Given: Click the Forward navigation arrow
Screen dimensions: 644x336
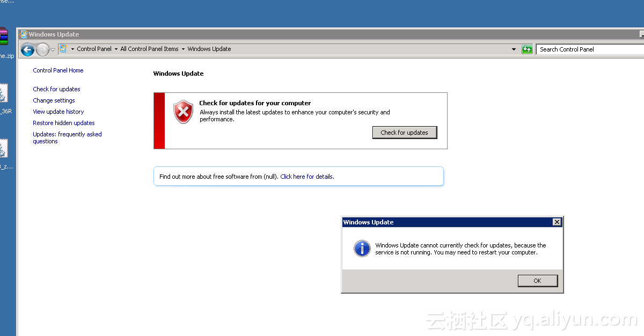Looking at the screenshot, I should point(42,49).
